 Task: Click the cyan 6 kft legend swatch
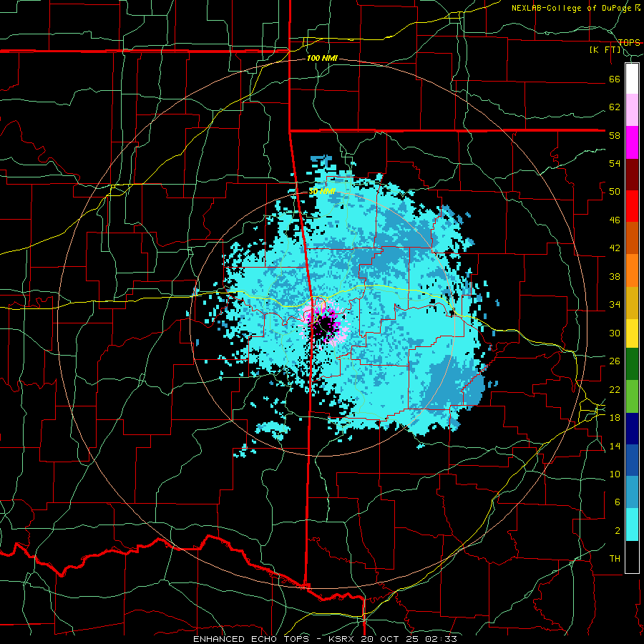[x=632, y=525]
